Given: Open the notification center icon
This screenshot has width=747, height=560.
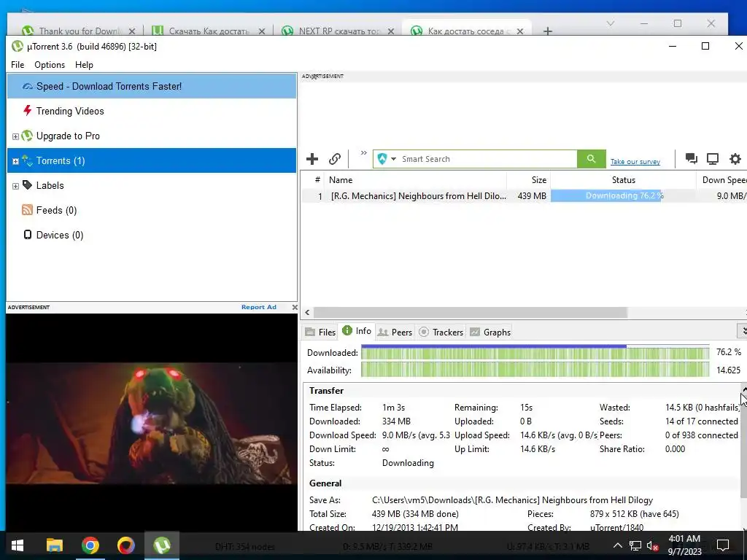Looking at the screenshot, I should [x=723, y=545].
